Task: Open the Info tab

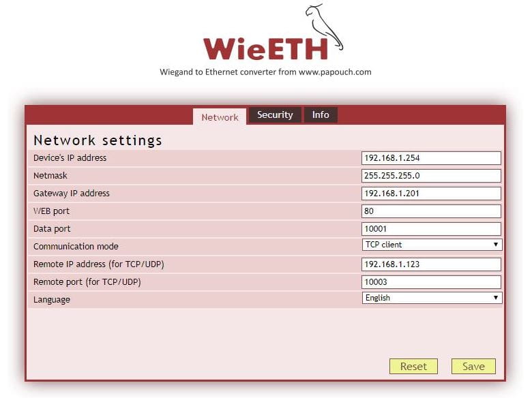Action: tap(321, 115)
